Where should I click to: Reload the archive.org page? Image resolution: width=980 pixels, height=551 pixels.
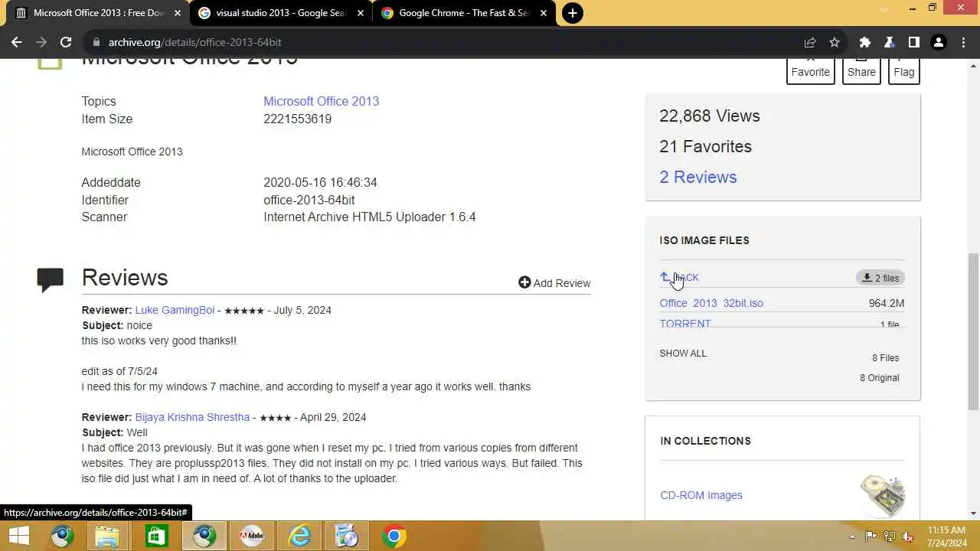point(66,42)
